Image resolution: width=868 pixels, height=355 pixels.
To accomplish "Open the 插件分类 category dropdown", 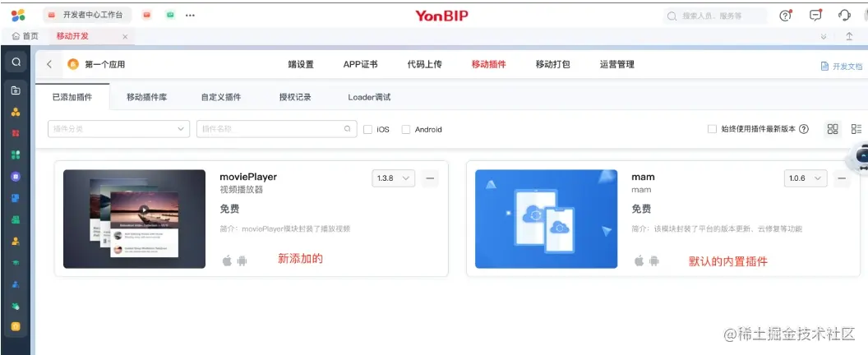I will (119, 129).
